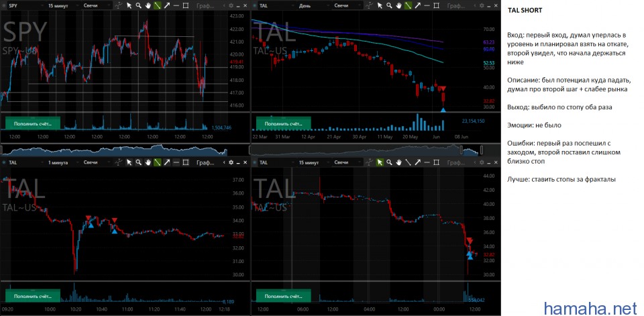Image resolution: width=644 pixels, height=316 pixels.
Task: Select trend line tool in TAL 1-minute chart
Action: pos(157,162)
